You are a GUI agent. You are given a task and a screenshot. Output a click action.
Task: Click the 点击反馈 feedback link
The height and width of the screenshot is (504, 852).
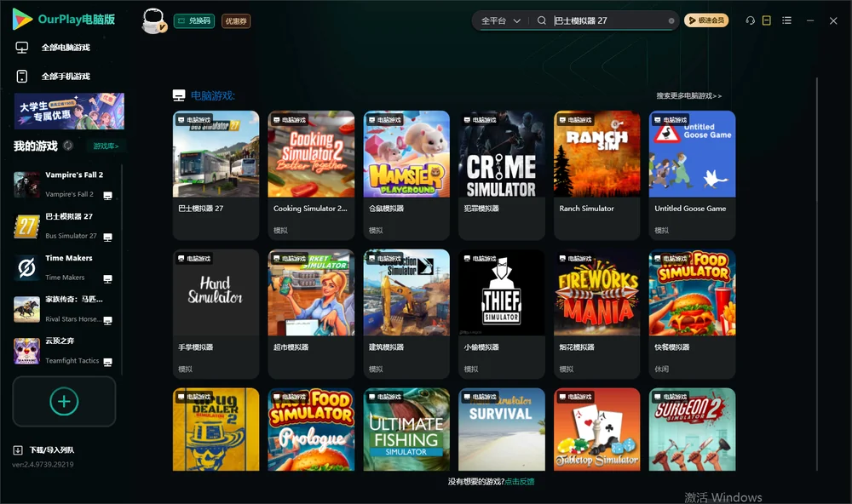click(520, 482)
